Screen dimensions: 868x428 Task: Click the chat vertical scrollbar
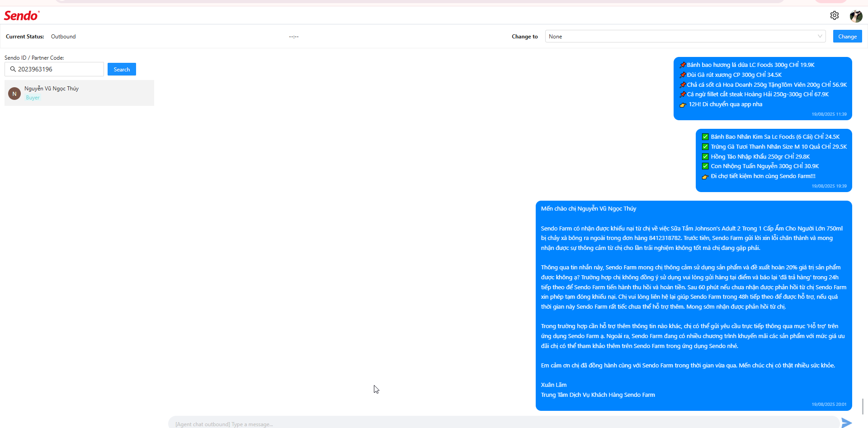point(863,406)
